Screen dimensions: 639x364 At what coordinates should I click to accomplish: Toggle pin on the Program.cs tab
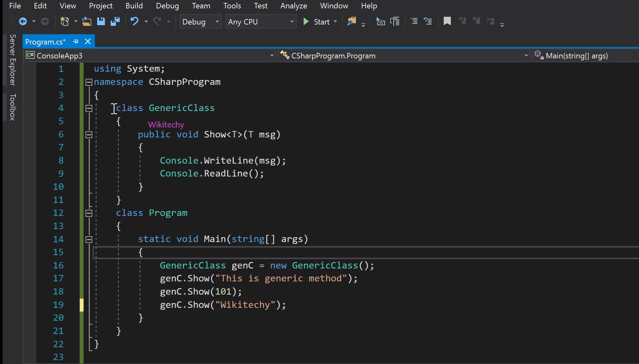(x=76, y=42)
